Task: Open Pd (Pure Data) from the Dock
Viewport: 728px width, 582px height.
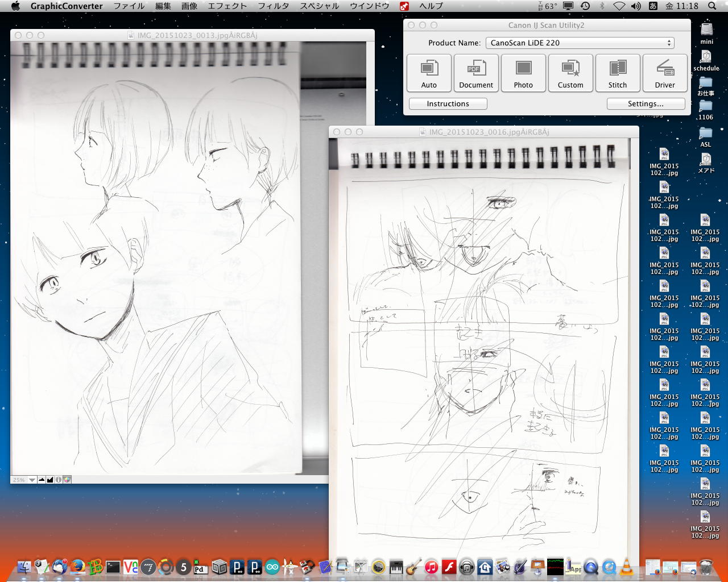Action: click(x=200, y=567)
